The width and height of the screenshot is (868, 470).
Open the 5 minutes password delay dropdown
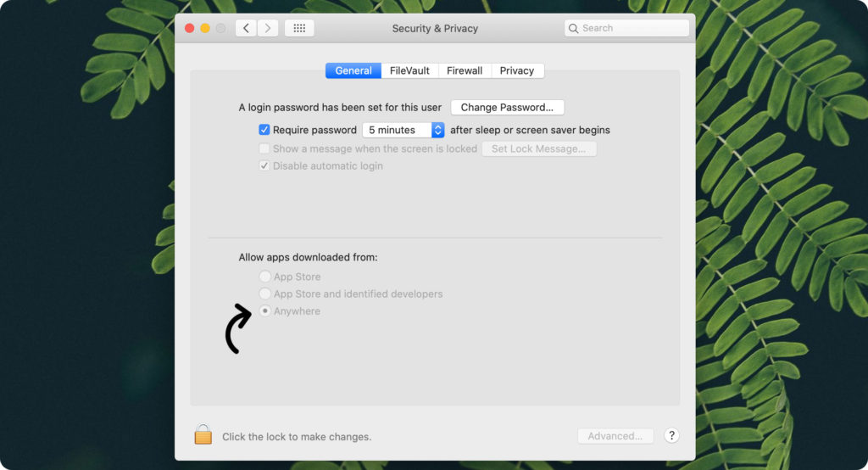click(x=403, y=130)
